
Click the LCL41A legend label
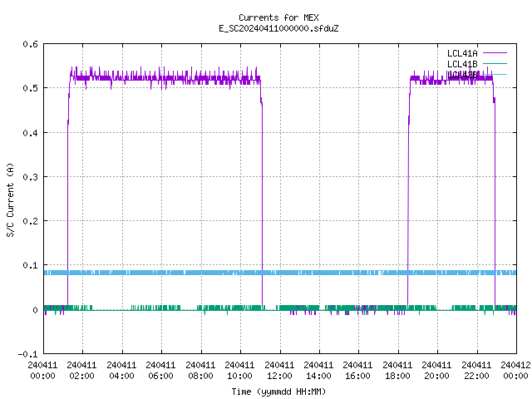coord(462,53)
